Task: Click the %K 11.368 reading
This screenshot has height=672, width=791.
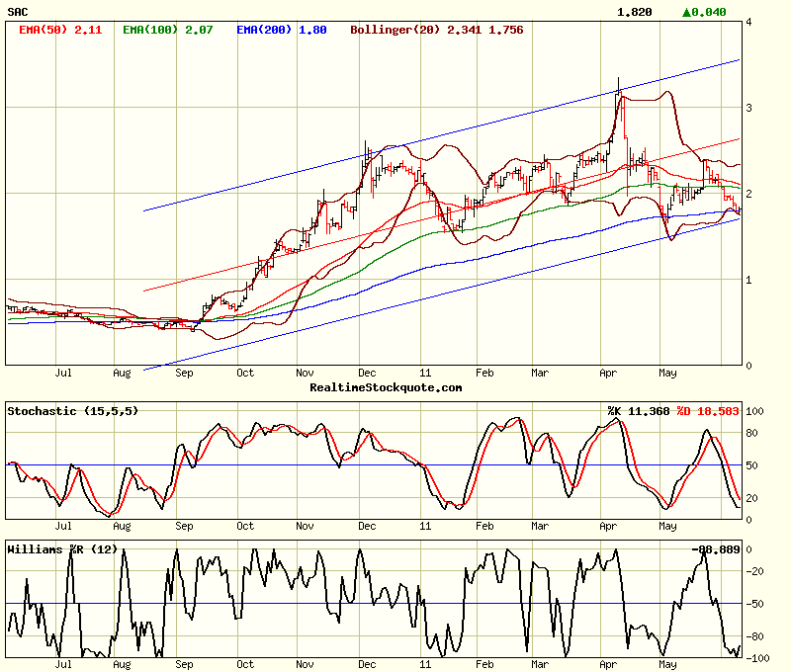Action: point(639,411)
